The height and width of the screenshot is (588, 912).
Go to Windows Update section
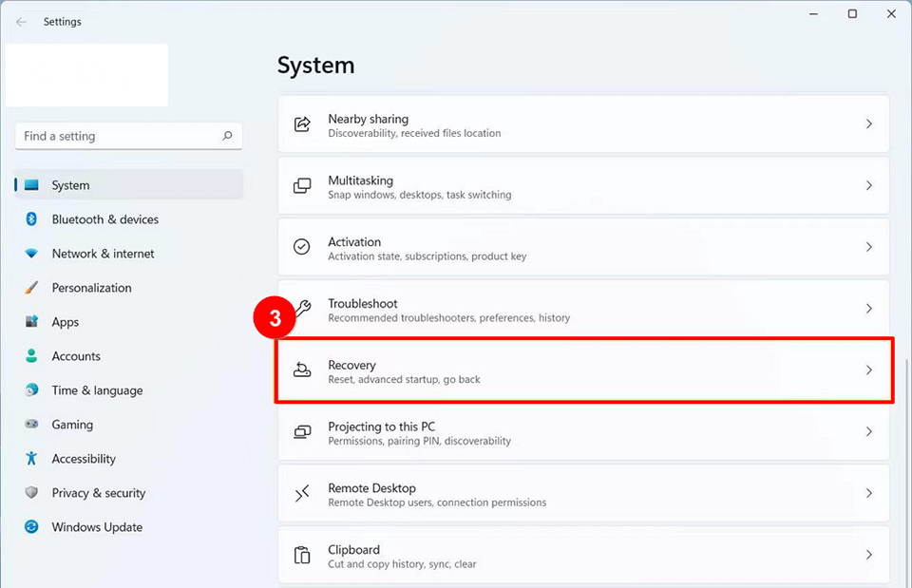(x=97, y=527)
